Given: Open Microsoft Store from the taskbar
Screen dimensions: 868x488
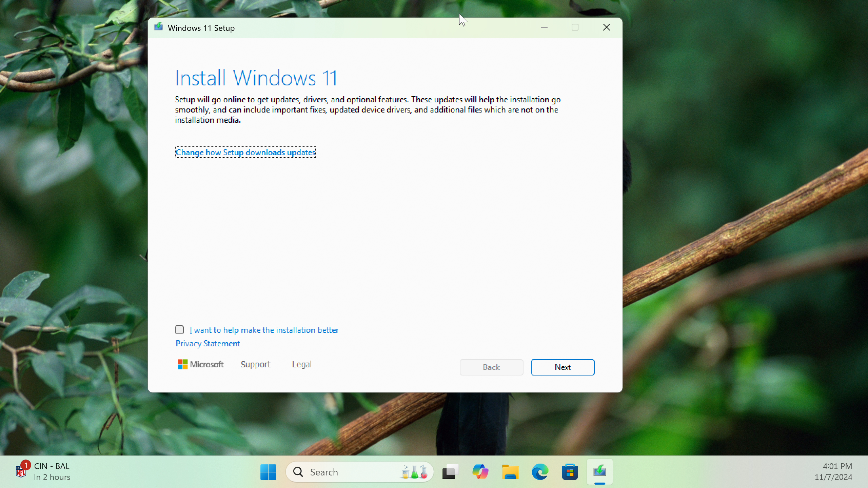Looking at the screenshot, I should click(x=570, y=472).
